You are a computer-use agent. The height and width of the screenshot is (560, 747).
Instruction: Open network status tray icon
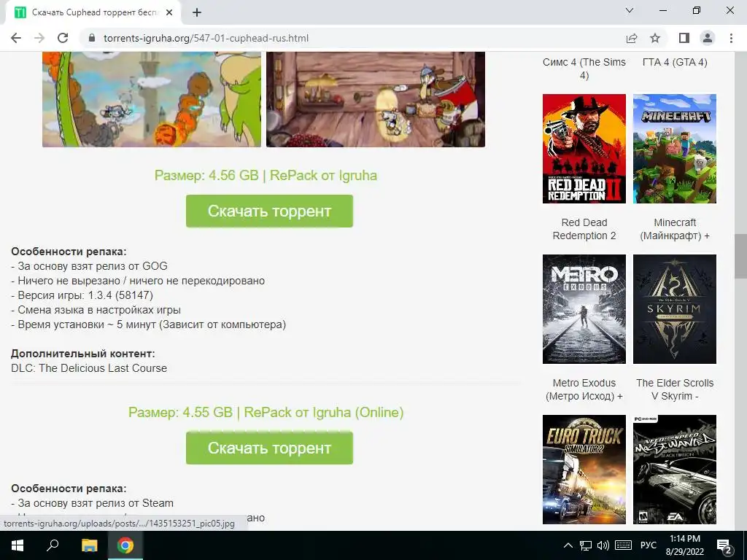(586, 545)
